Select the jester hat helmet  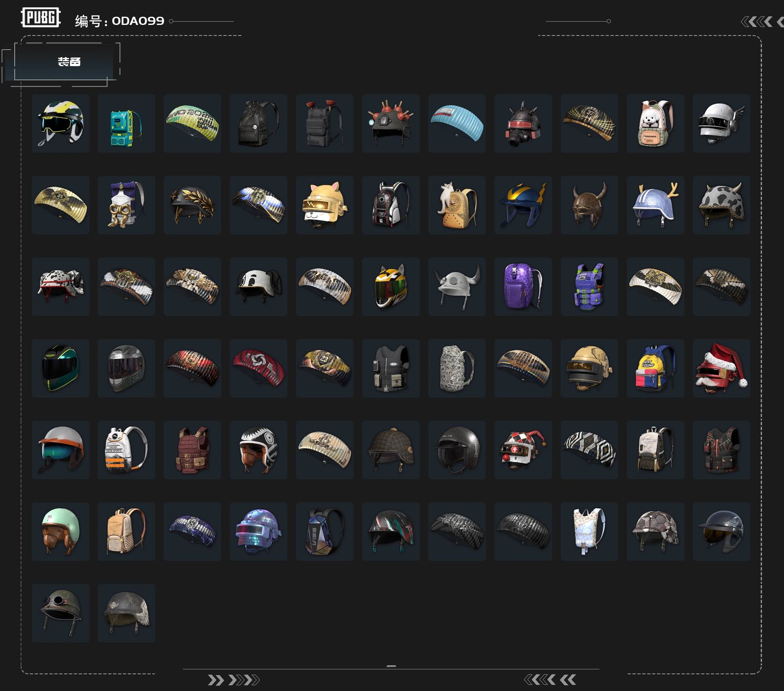click(523, 450)
